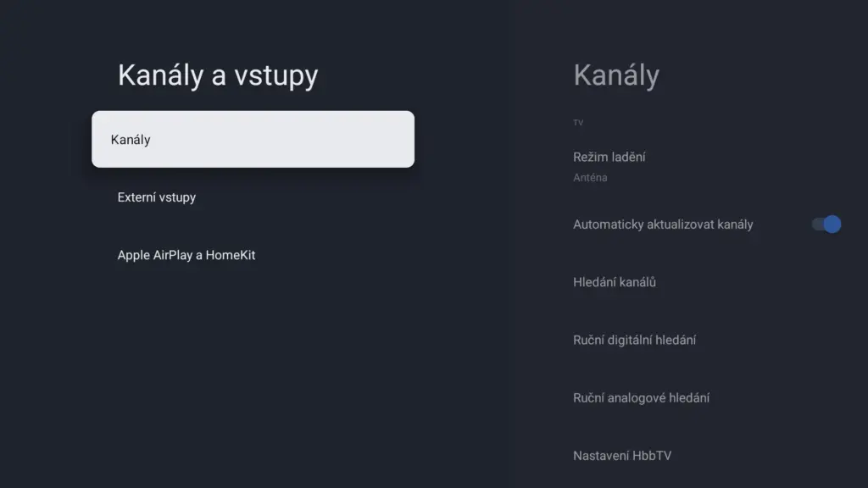Open the Režim ladění setting
Viewport: 868px width, 488px height.
point(609,158)
